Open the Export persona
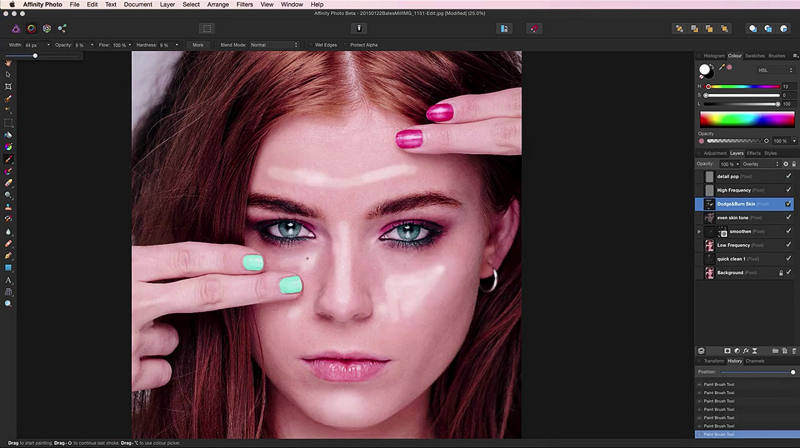The height and width of the screenshot is (448, 800). [x=62, y=29]
